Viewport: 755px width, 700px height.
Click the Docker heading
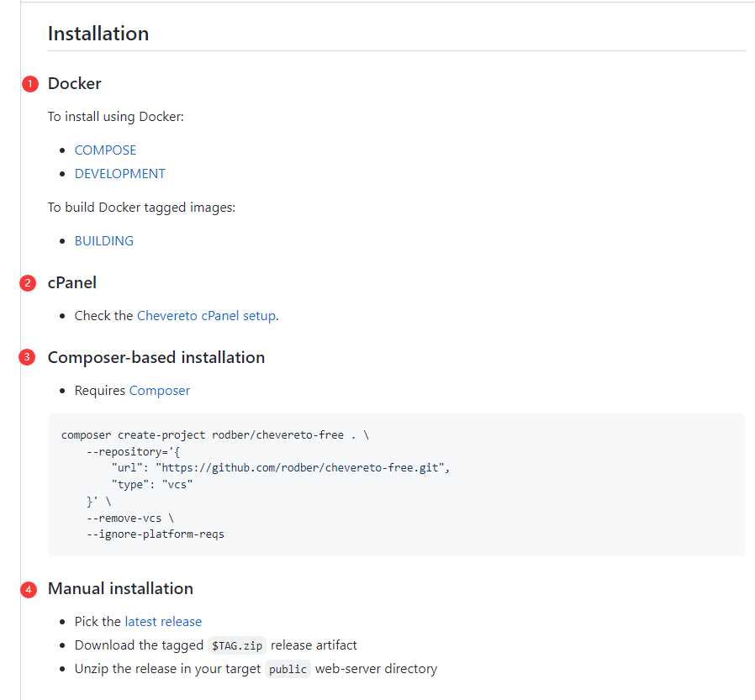[74, 84]
